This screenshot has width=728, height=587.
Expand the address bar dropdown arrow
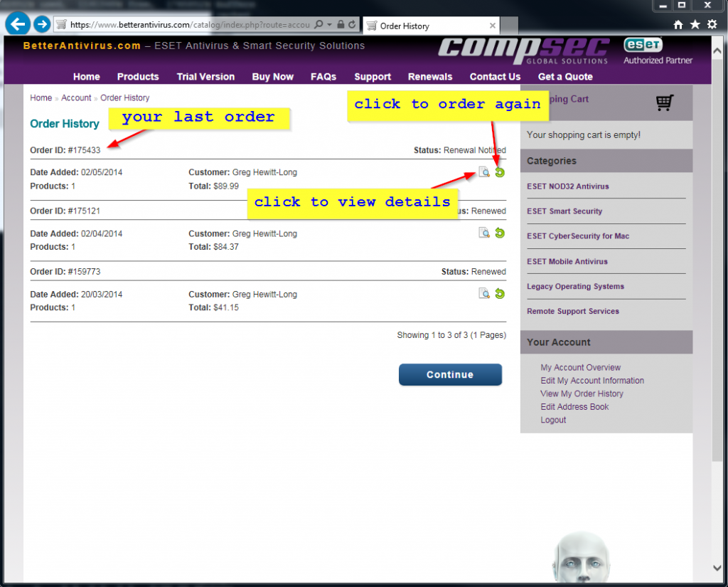pyautogui.click(x=329, y=25)
